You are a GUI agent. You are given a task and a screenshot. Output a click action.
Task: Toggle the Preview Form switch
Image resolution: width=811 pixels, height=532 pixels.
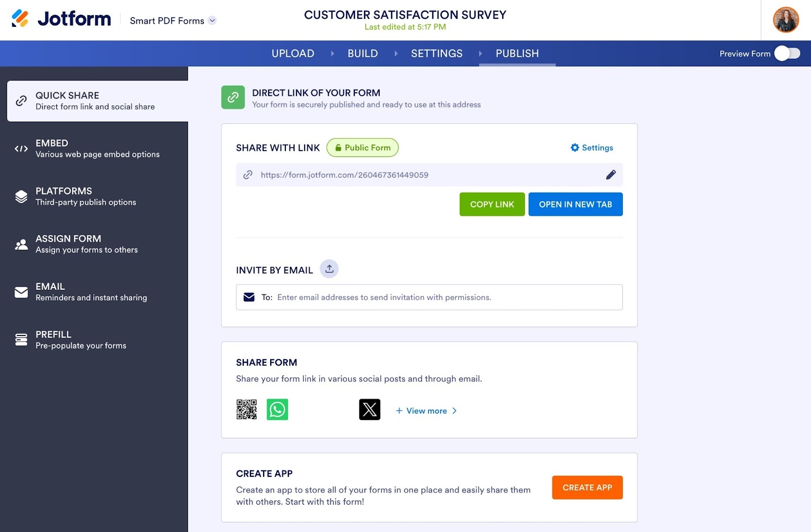[x=786, y=53]
